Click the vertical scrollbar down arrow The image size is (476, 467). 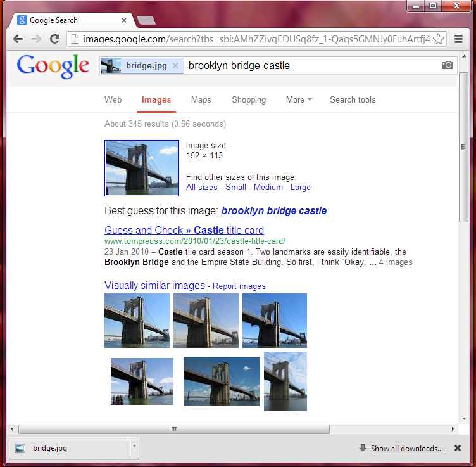tap(464, 419)
